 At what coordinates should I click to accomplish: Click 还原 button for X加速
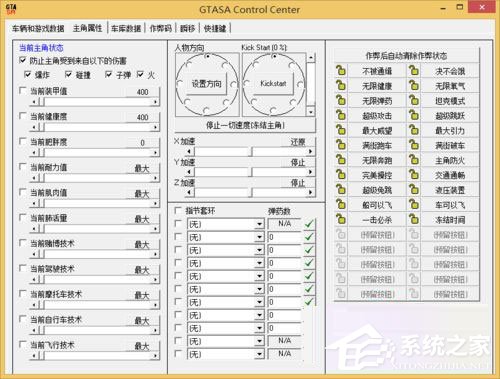[298, 142]
